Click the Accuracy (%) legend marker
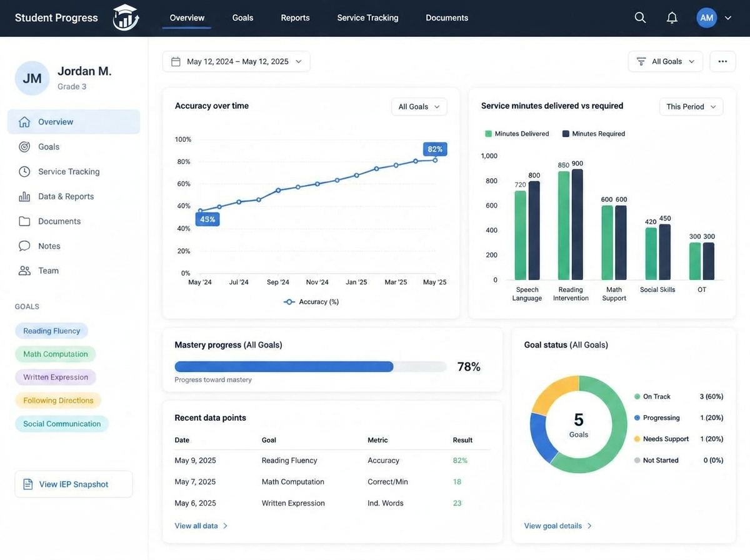Image resolution: width=750 pixels, height=560 pixels. pyautogui.click(x=289, y=302)
